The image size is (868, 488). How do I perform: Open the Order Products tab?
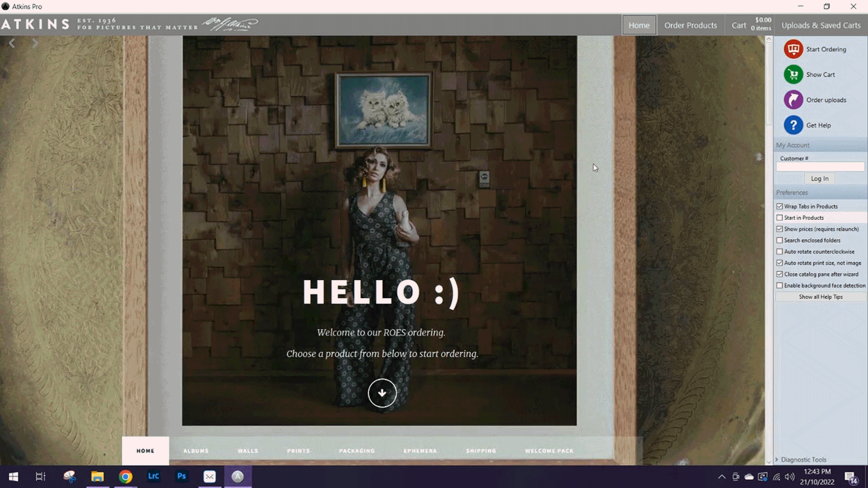tap(691, 25)
